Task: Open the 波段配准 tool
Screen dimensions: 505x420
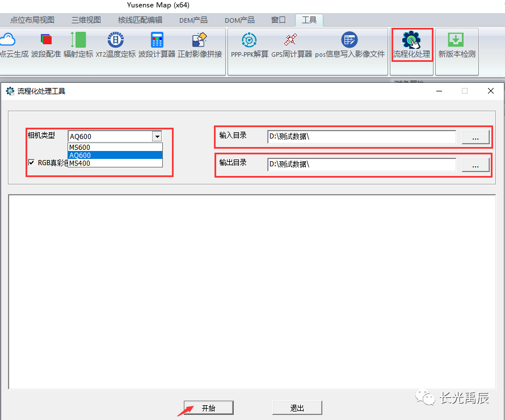Action: pos(46,40)
